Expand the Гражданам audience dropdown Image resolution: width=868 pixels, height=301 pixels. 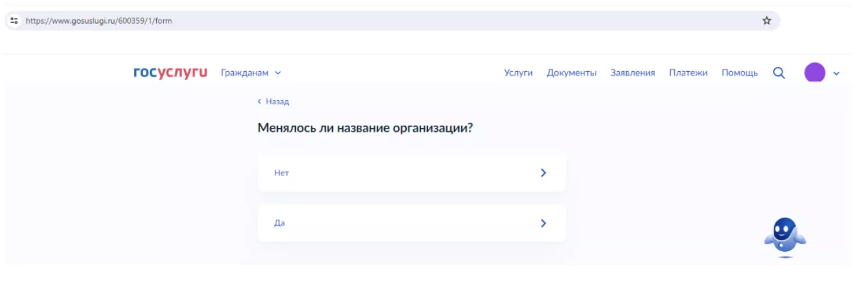point(251,73)
